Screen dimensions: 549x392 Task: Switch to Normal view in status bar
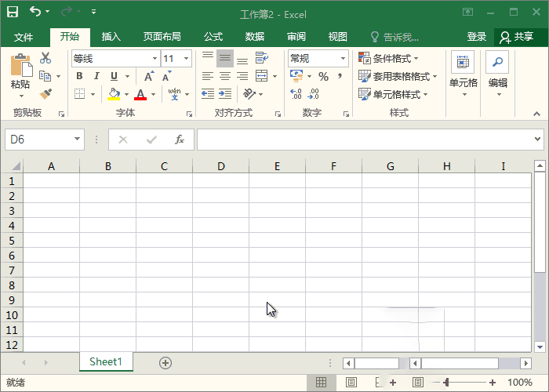coord(321,383)
